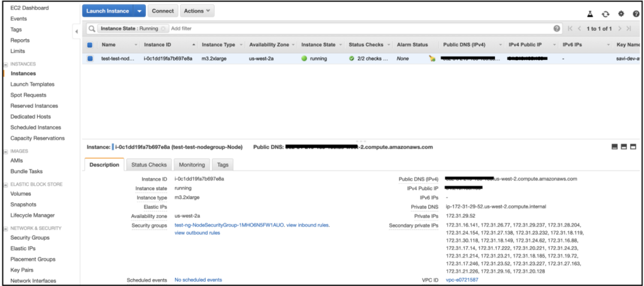The height and width of the screenshot is (286, 644).
Task: Collapse the left navigation sidebar arrow
Action: tap(76, 31)
